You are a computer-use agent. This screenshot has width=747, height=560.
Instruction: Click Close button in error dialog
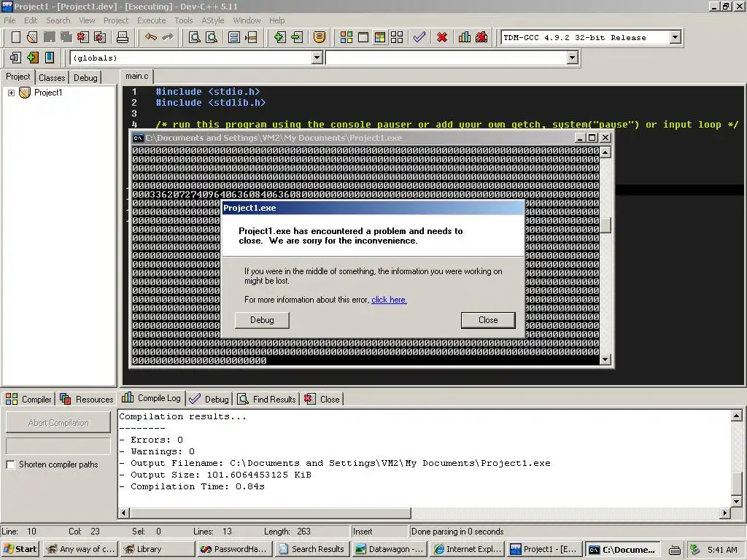click(488, 320)
